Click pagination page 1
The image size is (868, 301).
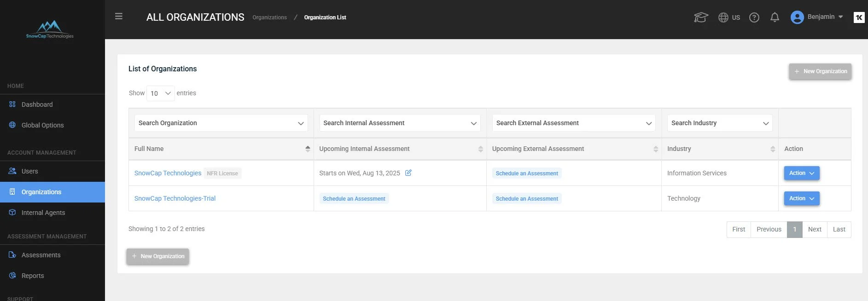(795, 229)
